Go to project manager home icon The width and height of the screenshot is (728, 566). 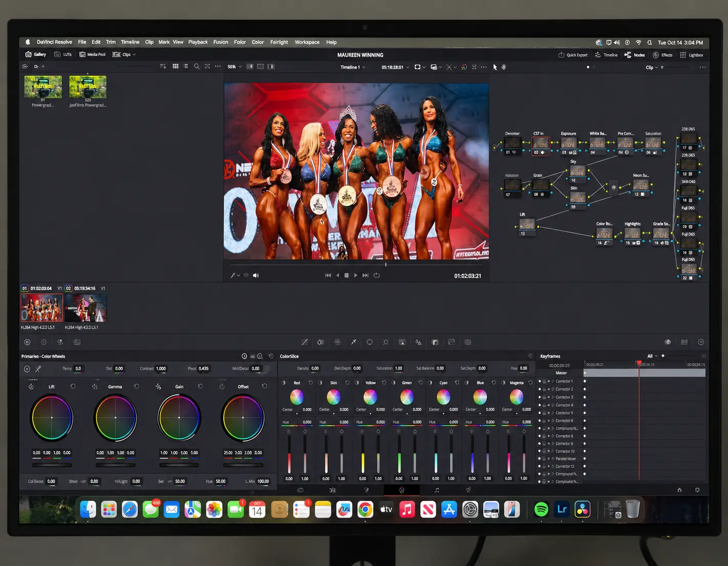[679, 490]
